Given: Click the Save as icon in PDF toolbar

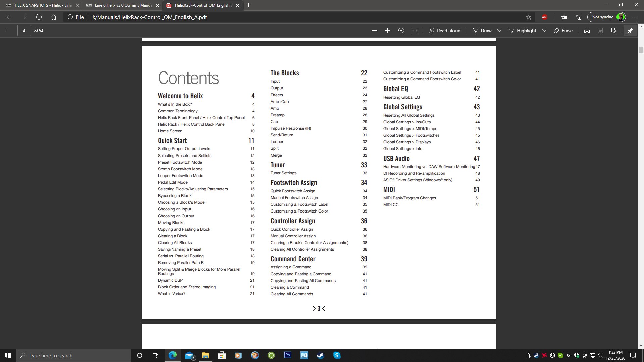Looking at the screenshot, I should coord(614,31).
